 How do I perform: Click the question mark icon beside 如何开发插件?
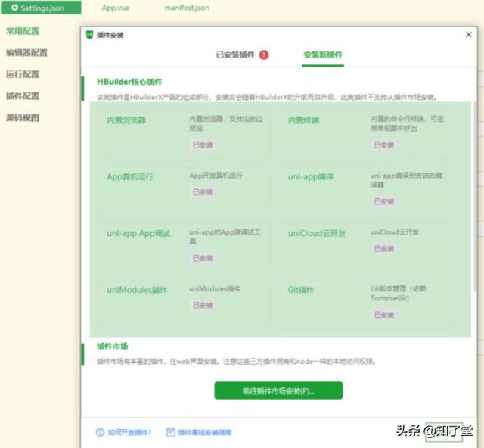click(x=100, y=432)
